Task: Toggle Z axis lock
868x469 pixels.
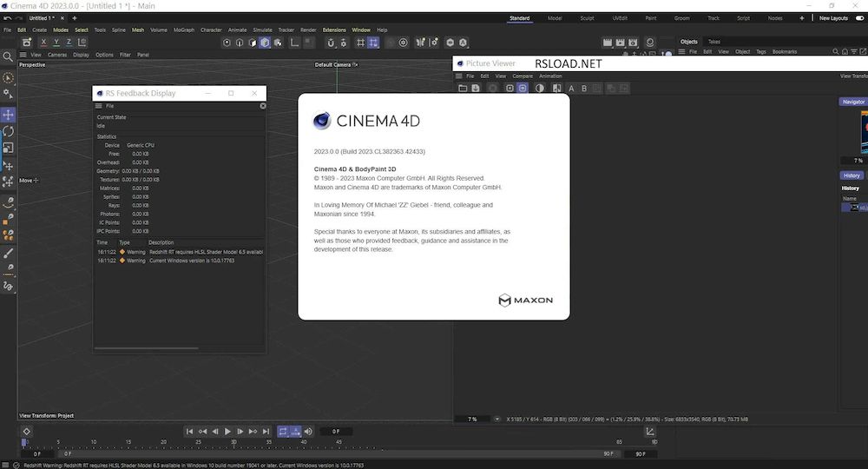Action: pyautogui.click(x=69, y=42)
